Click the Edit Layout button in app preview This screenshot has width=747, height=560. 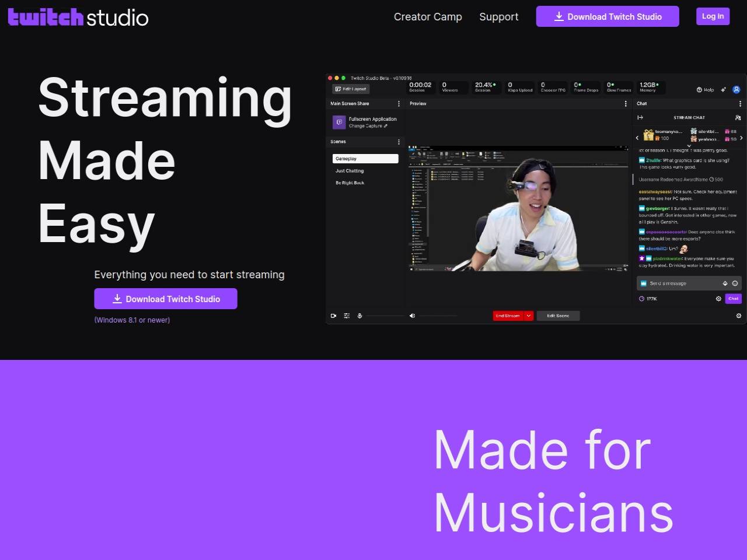pyautogui.click(x=351, y=89)
